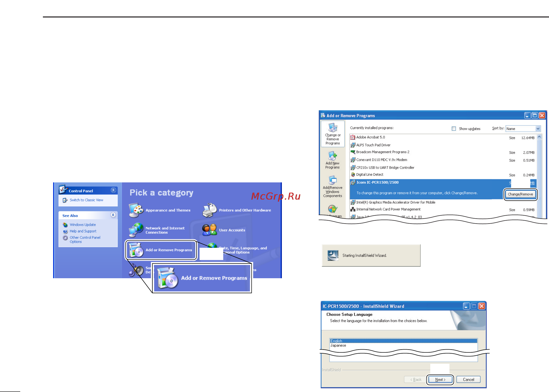549x392 pixels.
Task: Click the Switch to Classic View icon
Action: tap(65, 200)
